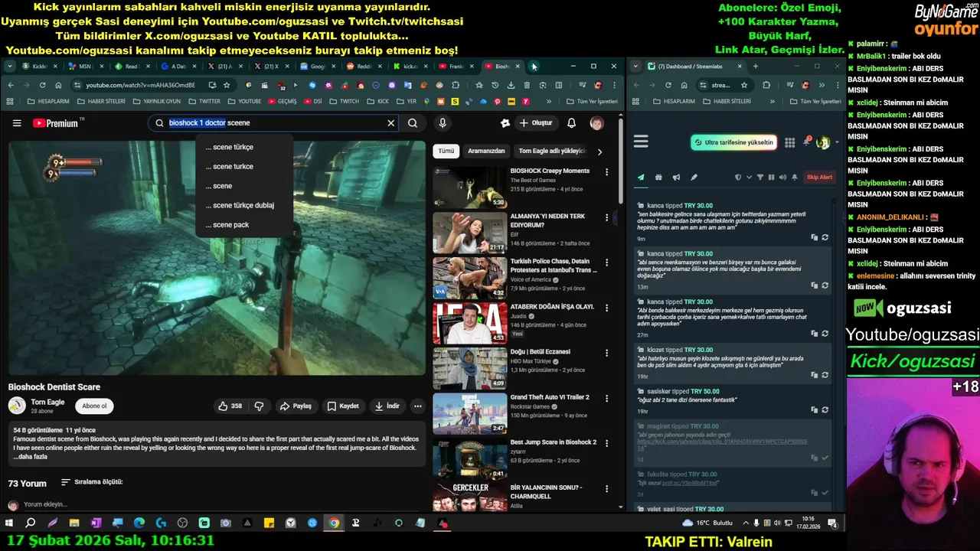Start voice search with the microphone icon
The height and width of the screenshot is (551, 980).
point(443,123)
